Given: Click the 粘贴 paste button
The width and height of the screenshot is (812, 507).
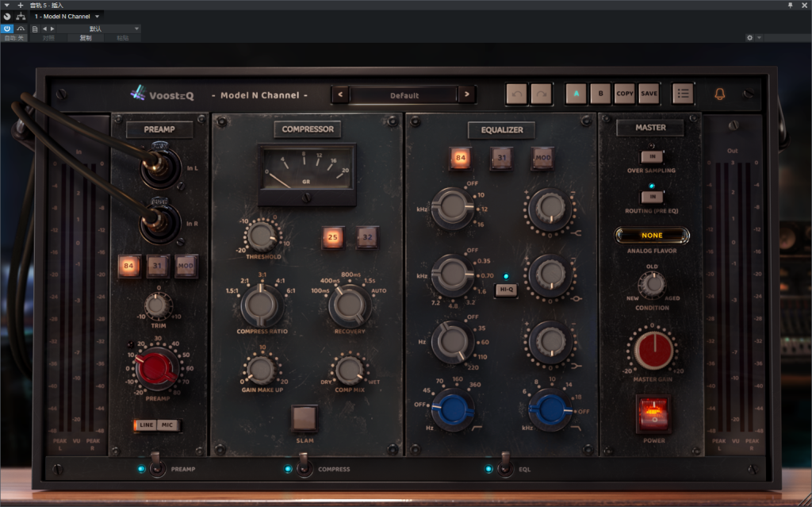Looking at the screenshot, I should pos(123,38).
